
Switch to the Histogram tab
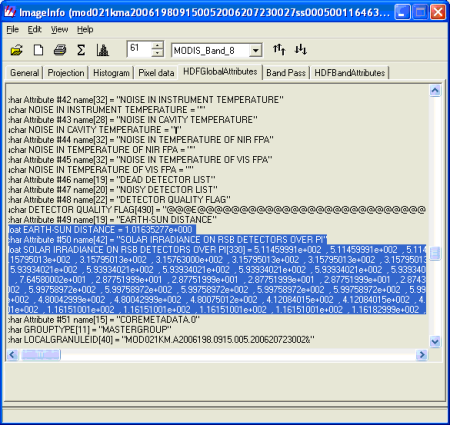click(x=111, y=73)
